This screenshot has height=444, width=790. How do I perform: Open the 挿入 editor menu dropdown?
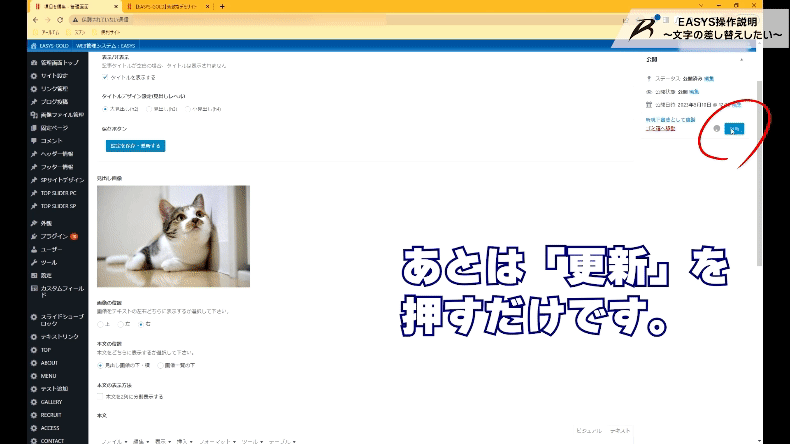pos(184,441)
